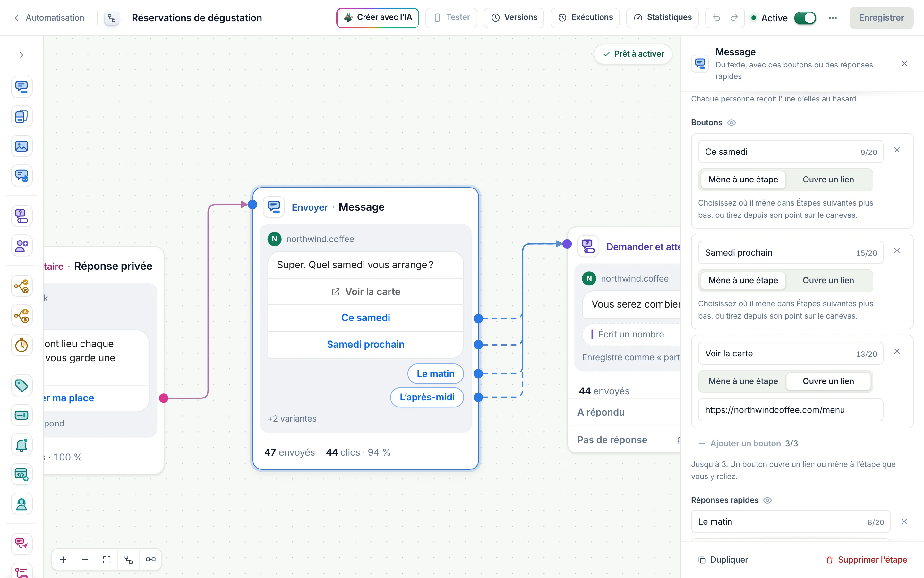Add the notification bell step
924x578 pixels.
[x=21, y=445]
